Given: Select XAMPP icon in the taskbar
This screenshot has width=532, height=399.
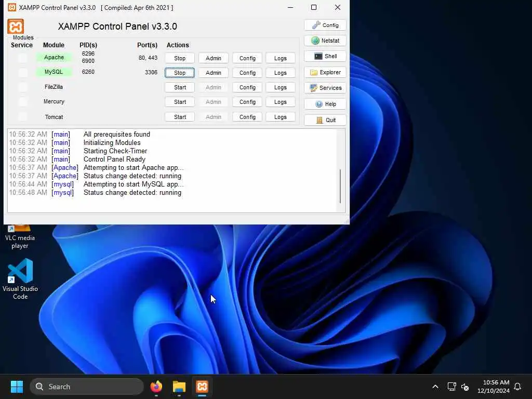Looking at the screenshot, I should click(202, 387).
